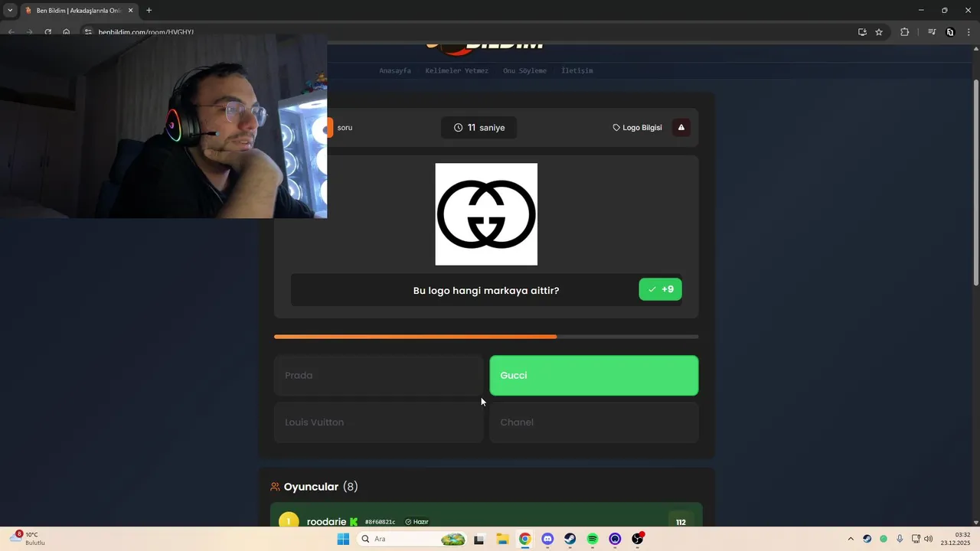Open Discord from the taskbar
The image size is (980, 551).
tap(547, 539)
